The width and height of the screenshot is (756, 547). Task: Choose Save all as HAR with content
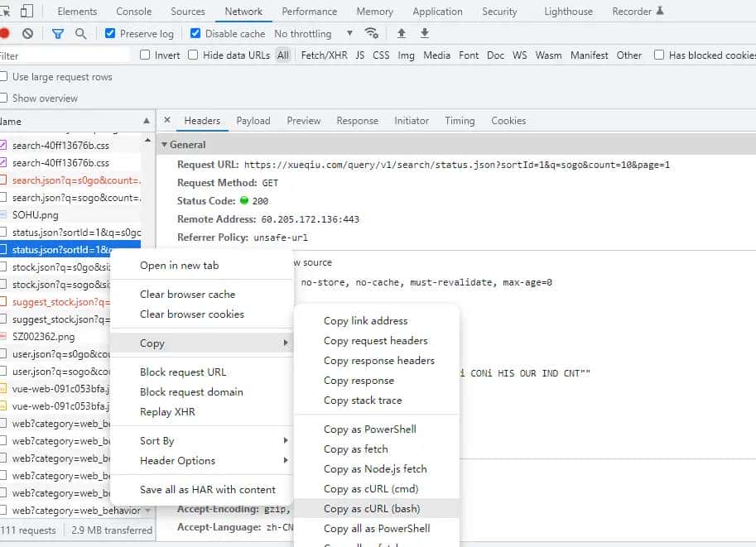point(207,490)
